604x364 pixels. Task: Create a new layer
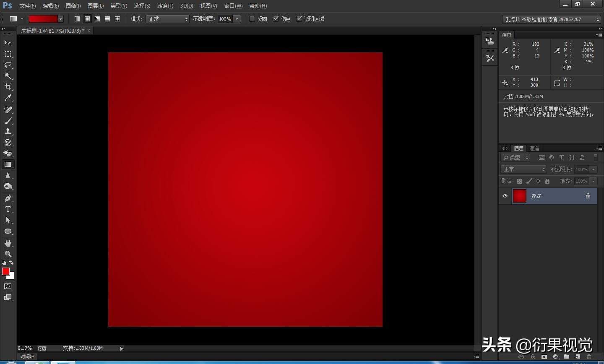pos(578,357)
